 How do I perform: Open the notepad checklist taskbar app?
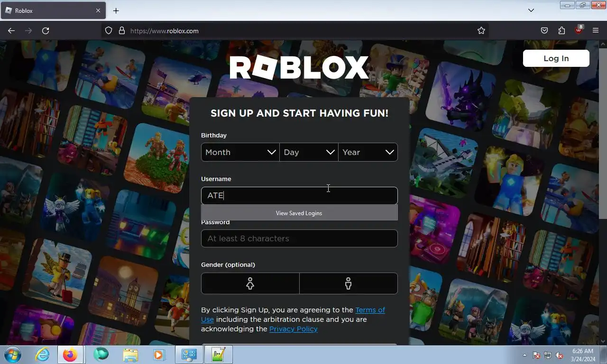click(x=219, y=355)
